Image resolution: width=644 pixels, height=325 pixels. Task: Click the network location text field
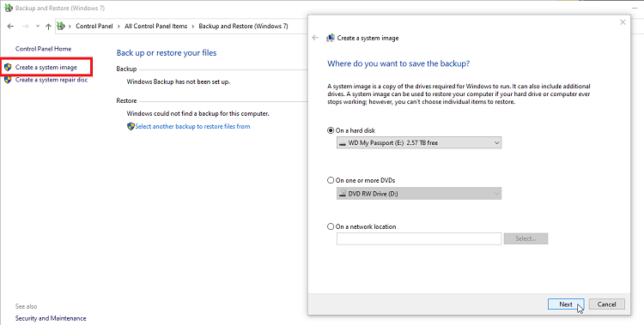click(x=419, y=239)
